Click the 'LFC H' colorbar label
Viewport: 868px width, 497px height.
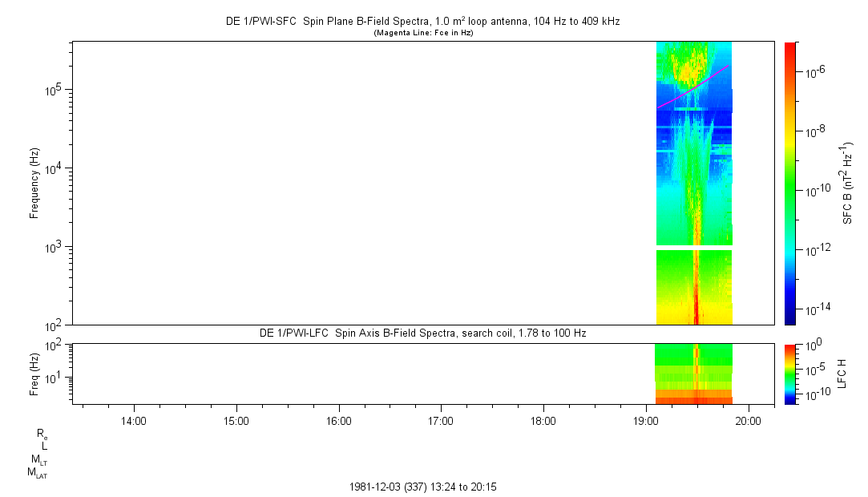point(842,374)
